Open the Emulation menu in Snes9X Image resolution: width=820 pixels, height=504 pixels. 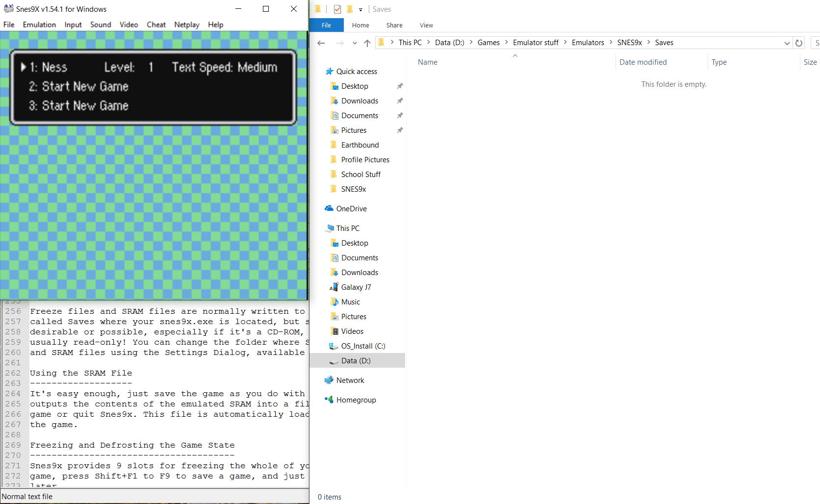39,25
